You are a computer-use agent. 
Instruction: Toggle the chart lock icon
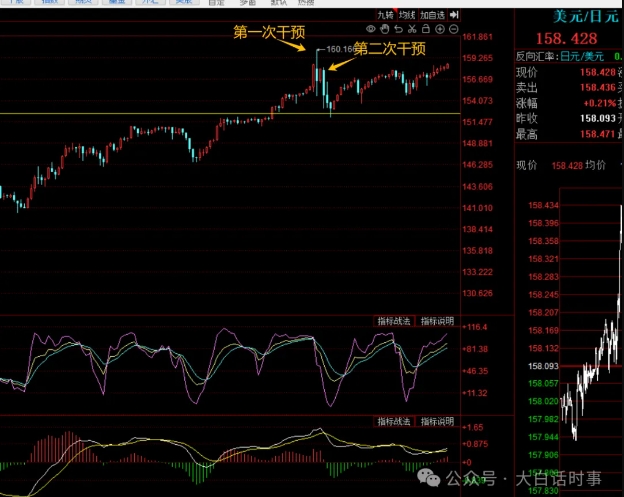[425, 29]
